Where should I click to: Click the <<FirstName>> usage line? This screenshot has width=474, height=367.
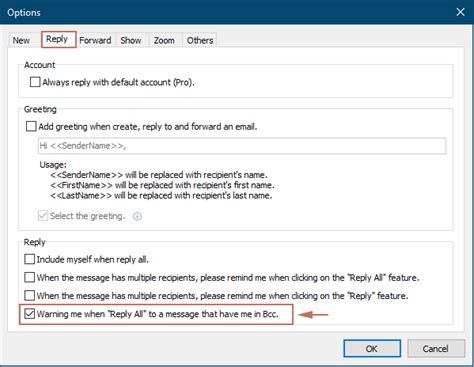162,185
